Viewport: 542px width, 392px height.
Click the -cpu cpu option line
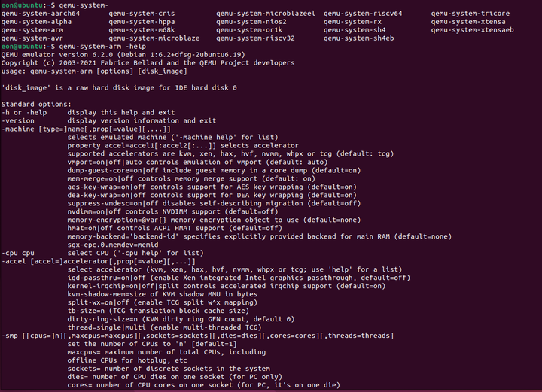[x=102, y=253]
